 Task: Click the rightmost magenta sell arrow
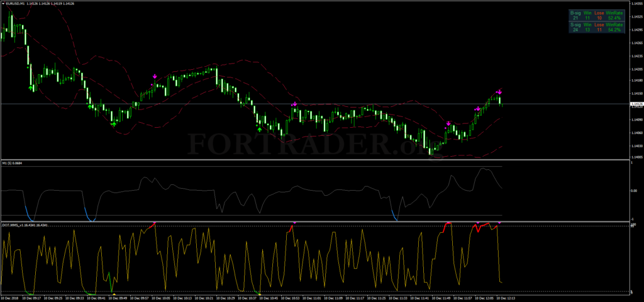[x=500, y=92]
